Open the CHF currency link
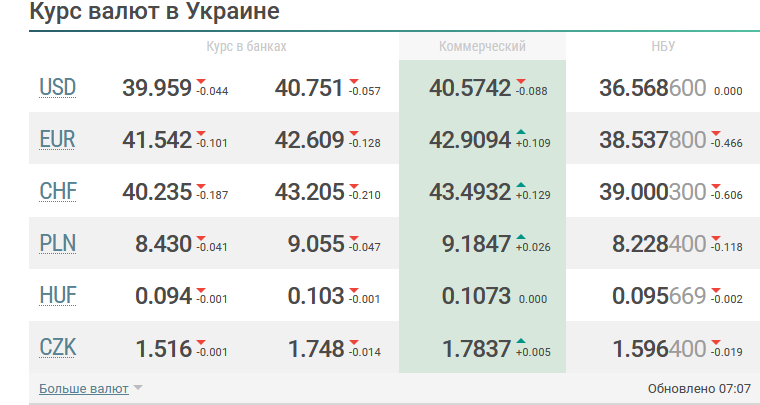 click(57, 192)
